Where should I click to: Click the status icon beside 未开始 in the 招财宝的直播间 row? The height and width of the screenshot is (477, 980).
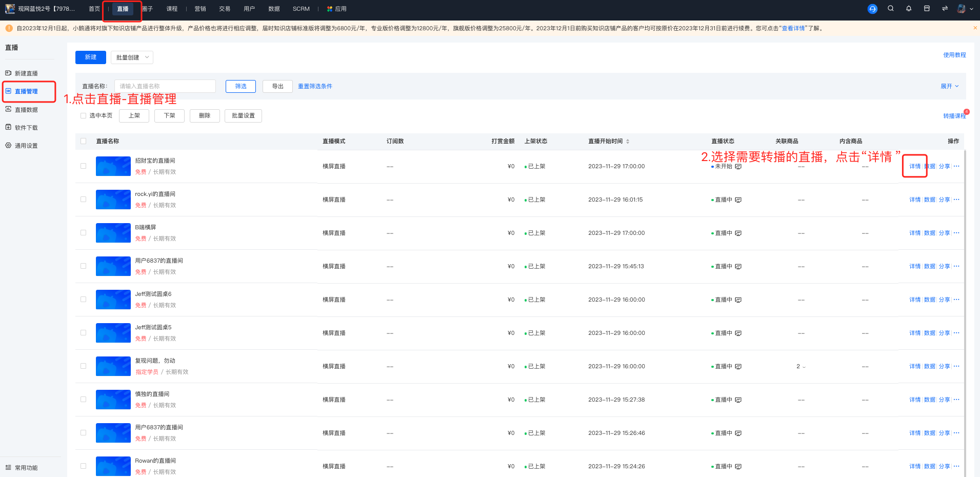(x=738, y=167)
